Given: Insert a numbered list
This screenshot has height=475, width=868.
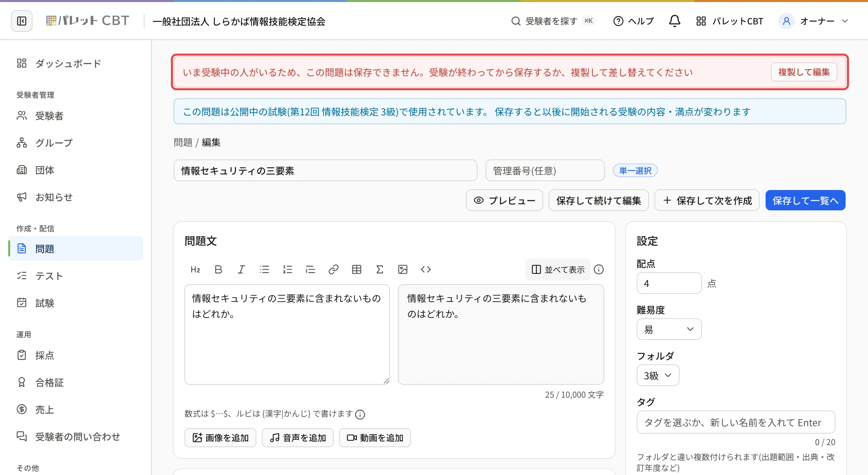Looking at the screenshot, I should (287, 269).
